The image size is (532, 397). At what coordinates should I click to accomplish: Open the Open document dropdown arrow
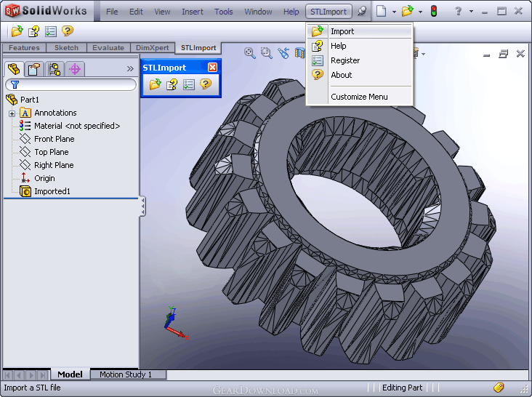[420, 12]
